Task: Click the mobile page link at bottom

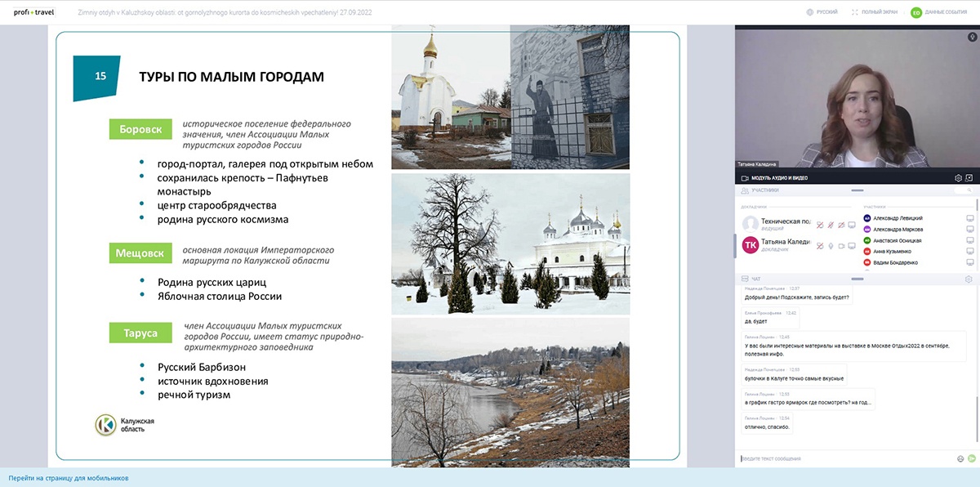Action: click(x=69, y=478)
